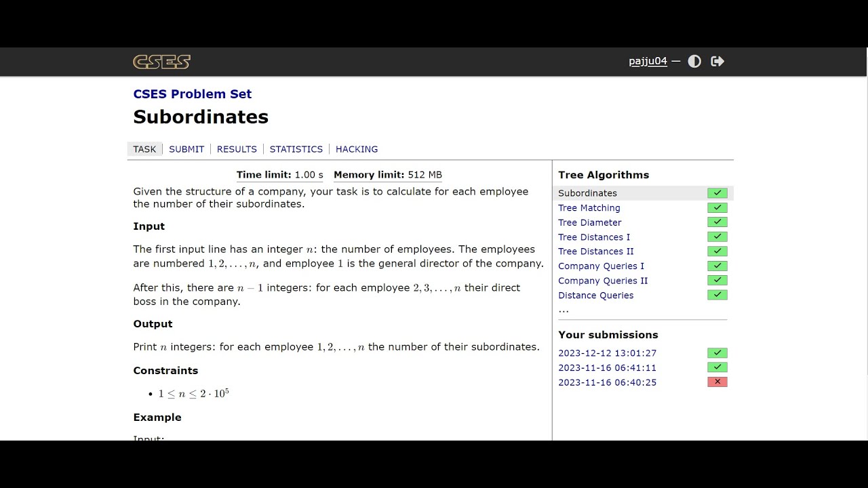Open the Tree Distances II problem
This screenshot has height=488, width=868.
[x=596, y=251]
